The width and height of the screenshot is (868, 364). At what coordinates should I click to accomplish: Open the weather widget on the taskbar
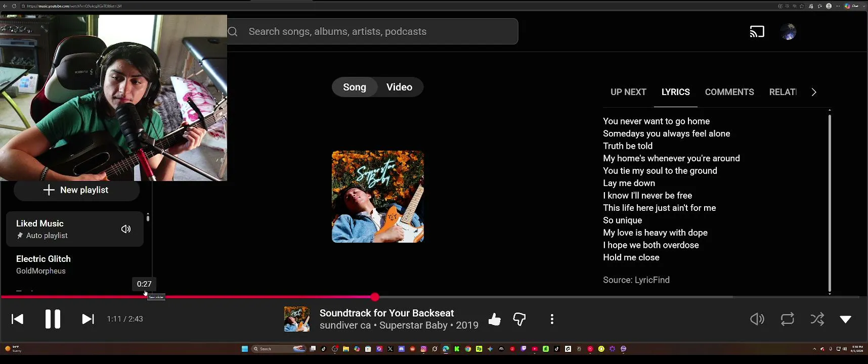(x=13, y=349)
